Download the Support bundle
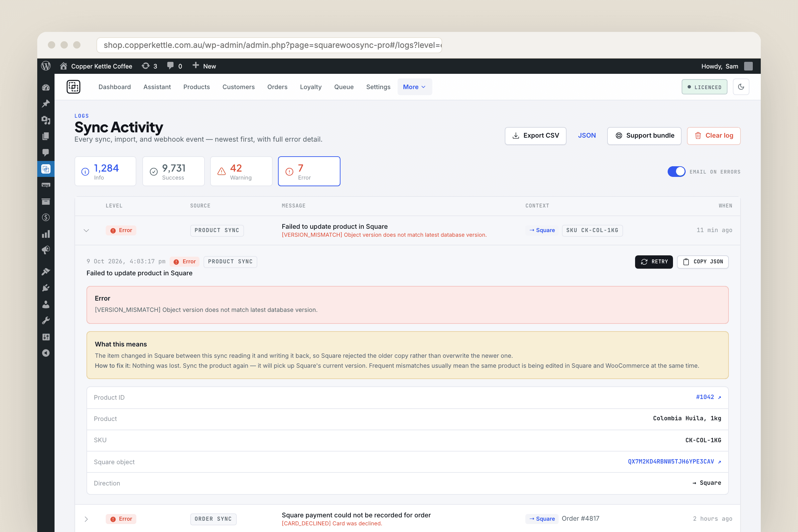 pyautogui.click(x=644, y=136)
